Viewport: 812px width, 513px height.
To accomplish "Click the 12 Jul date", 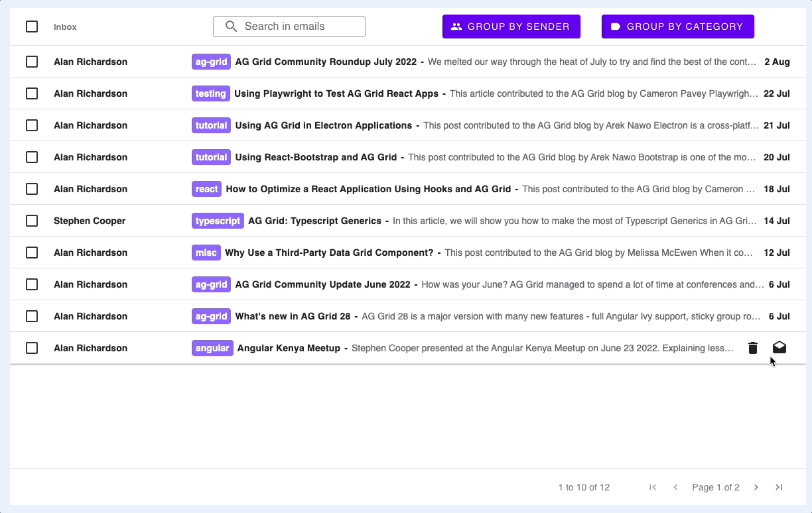I will (777, 253).
